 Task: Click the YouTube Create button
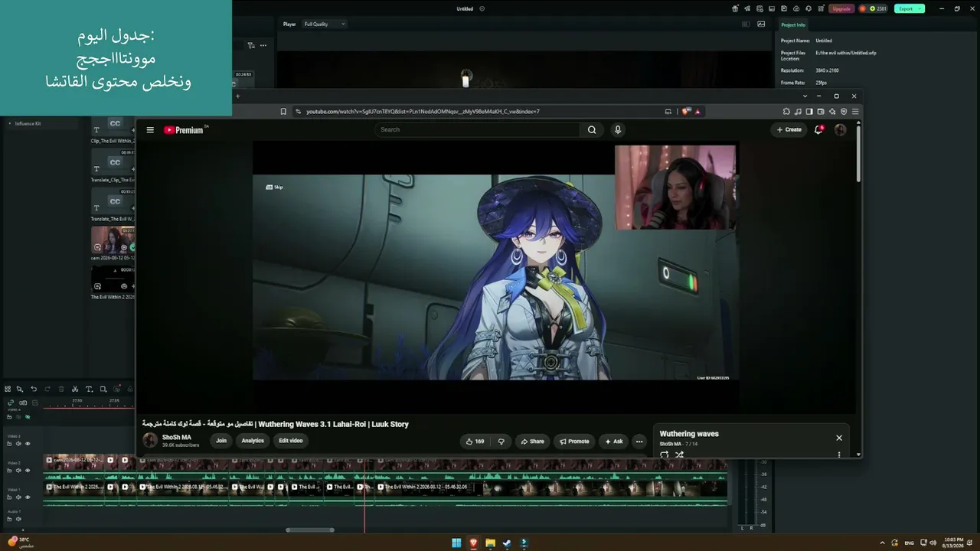point(789,130)
